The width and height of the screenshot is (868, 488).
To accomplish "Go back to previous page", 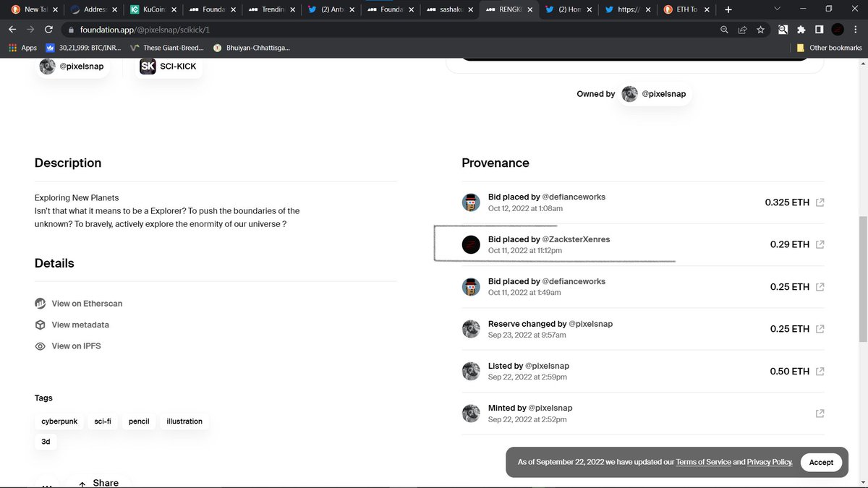I will (x=12, y=30).
